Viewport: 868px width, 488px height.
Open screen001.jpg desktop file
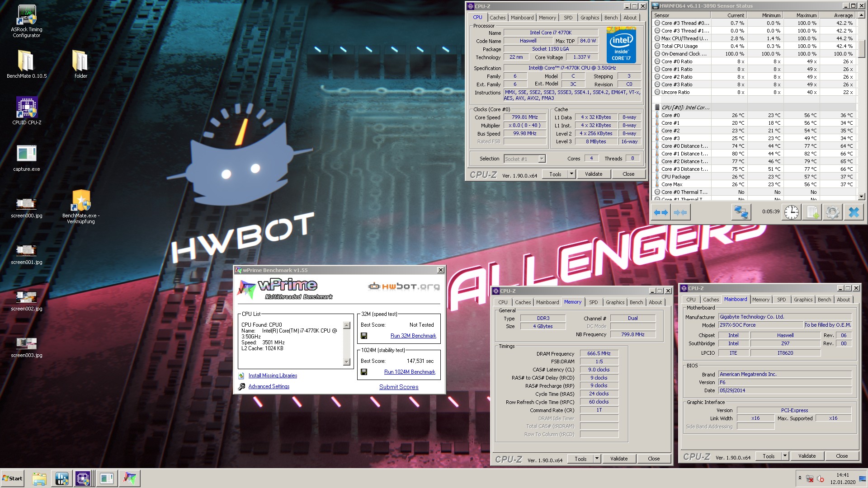pos(26,254)
